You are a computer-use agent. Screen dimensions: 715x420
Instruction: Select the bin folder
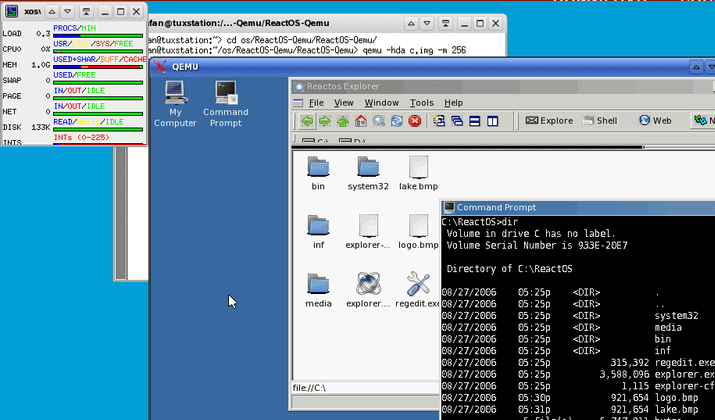click(318, 173)
